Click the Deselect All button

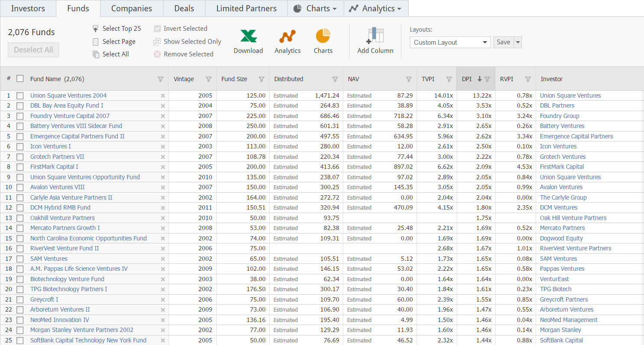click(33, 50)
